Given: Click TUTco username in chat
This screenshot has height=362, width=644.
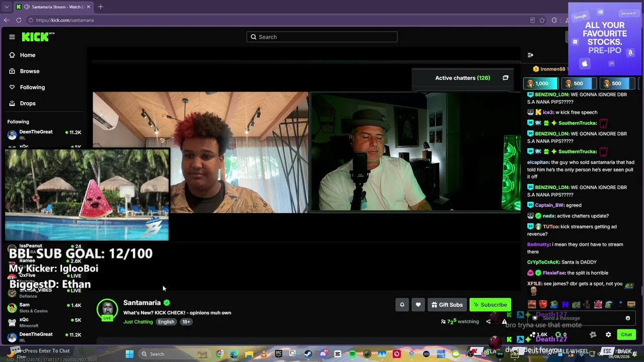Looking at the screenshot, I should (550, 227).
